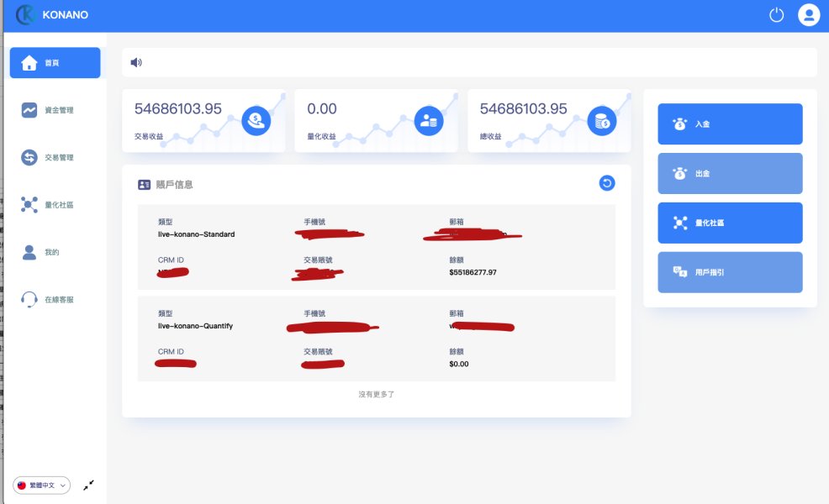Click the power logout icon
The image size is (829, 504).
pos(776,15)
